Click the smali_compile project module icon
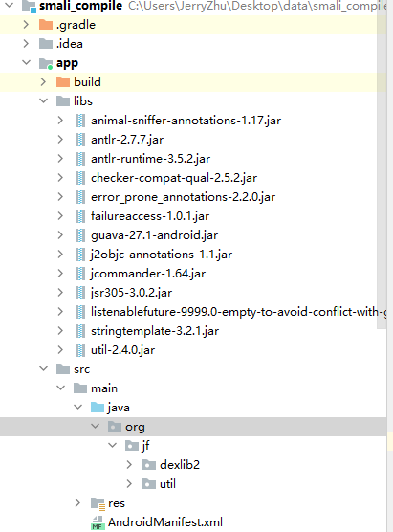 [x=29, y=7]
